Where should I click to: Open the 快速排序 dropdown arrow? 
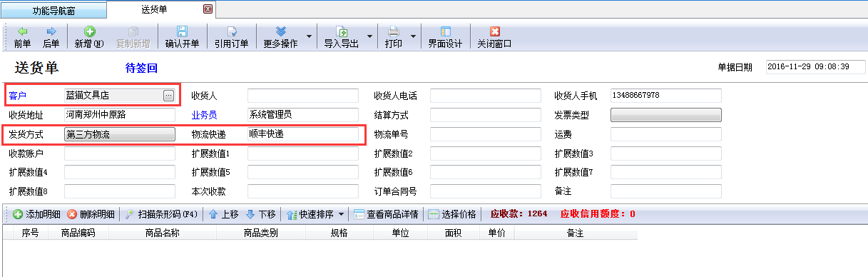341,214
